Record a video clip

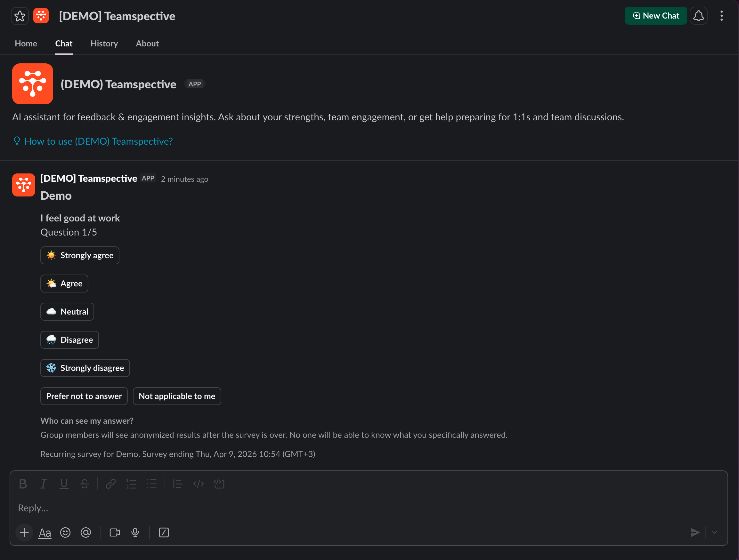115,532
